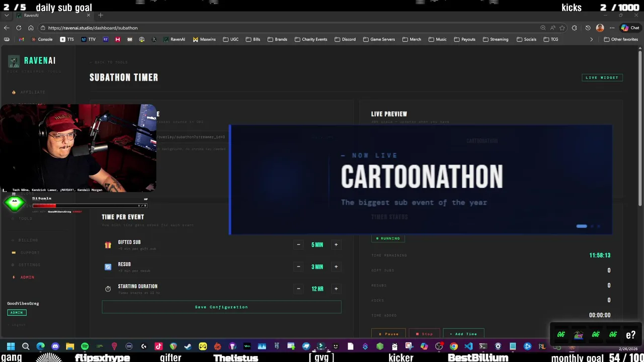Click the Live Widget button
The height and width of the screenshot is (362, 644).
coord(602,77)
